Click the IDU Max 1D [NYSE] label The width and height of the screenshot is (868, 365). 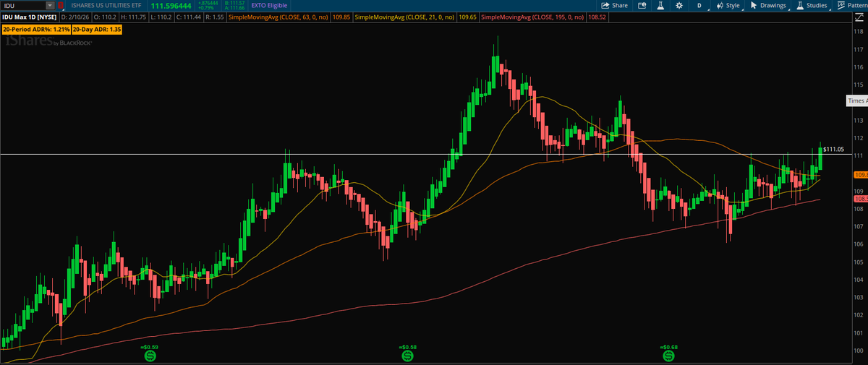(x=29, y=16)
